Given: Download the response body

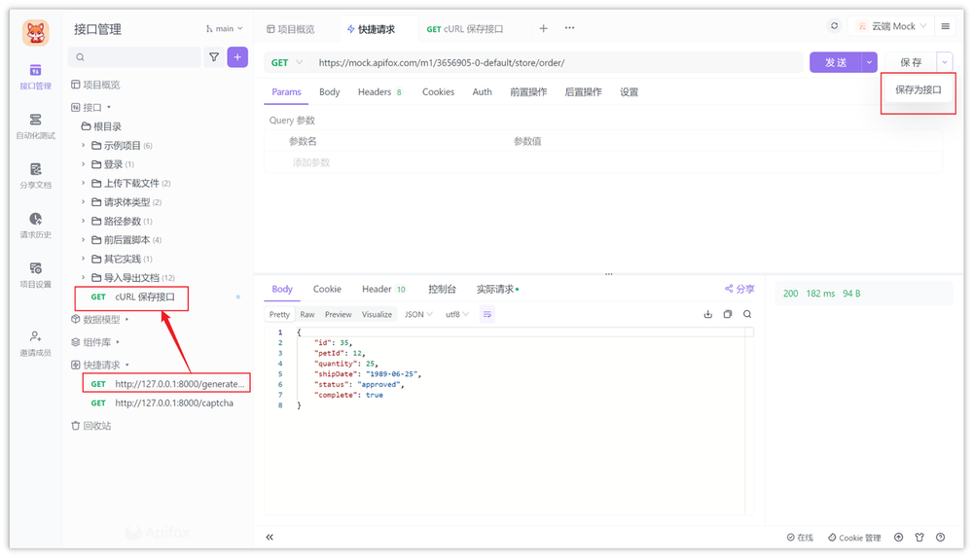Looking at the screenshot, I should point(707,314).
